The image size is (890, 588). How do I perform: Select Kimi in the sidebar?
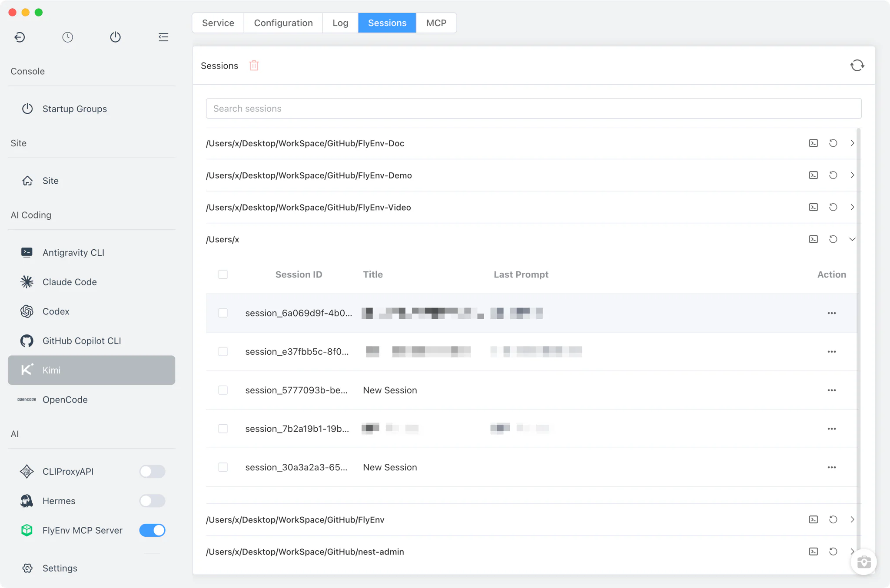[91, 370]
